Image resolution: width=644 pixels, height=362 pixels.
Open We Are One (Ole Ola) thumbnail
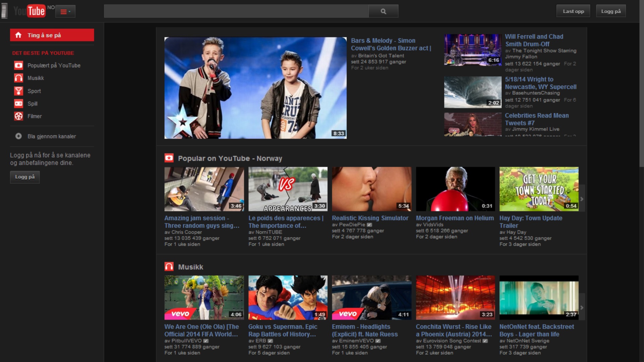point(204,298)
